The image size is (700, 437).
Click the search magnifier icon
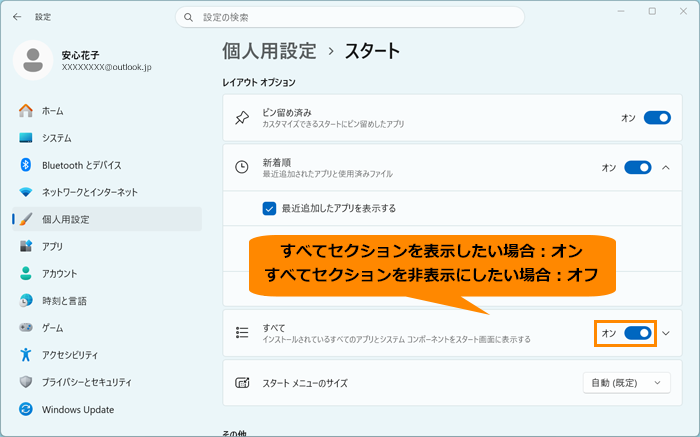click(188, 17)
